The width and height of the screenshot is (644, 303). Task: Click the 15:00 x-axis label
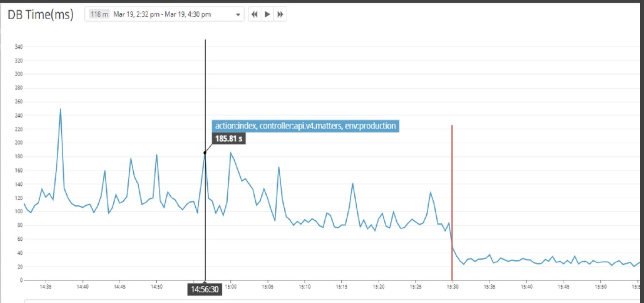pyautogui.click(x=230, y=287)
